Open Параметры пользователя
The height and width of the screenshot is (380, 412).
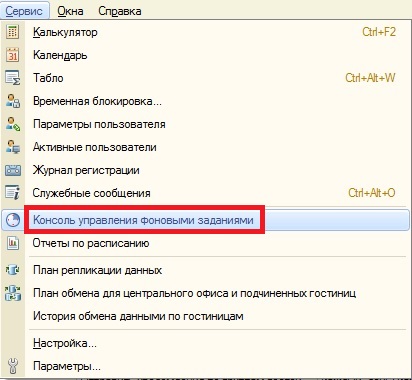coord(206,124)
